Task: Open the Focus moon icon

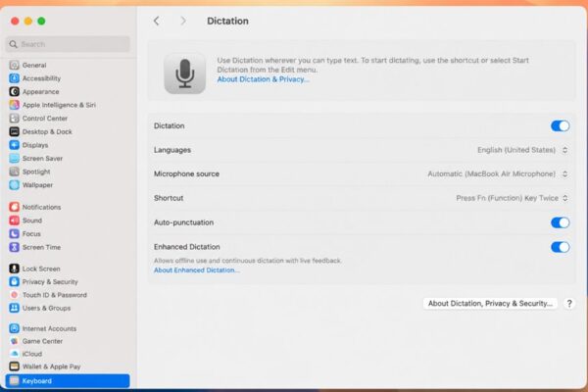Action: [15, 233]
